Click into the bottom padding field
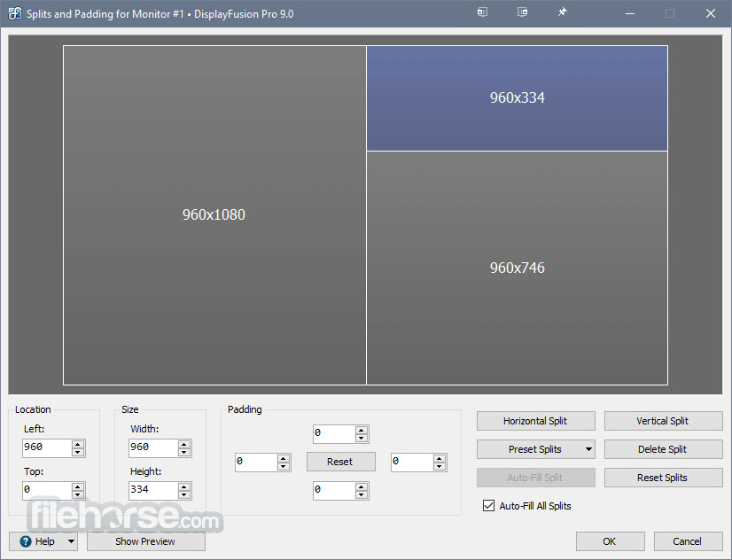Image resolution: width=732 pixels, height=560 pixels. [x=334, y=491]
